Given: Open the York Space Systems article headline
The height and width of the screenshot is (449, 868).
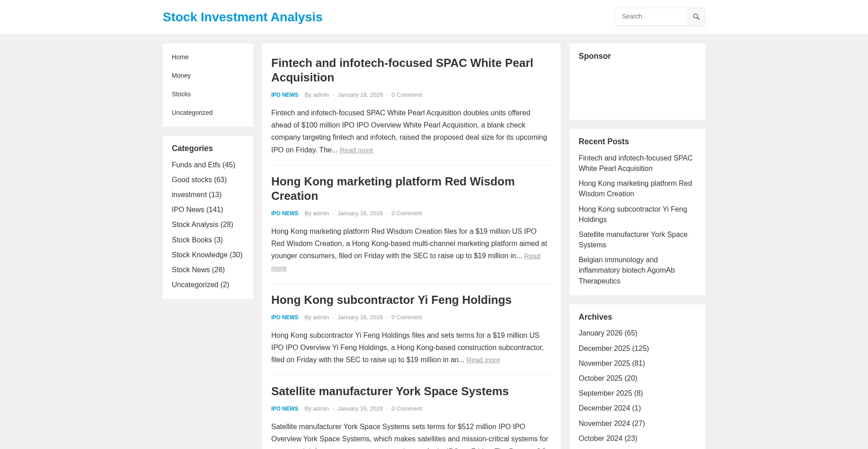Looking at the screenshot, I should 389,391.
